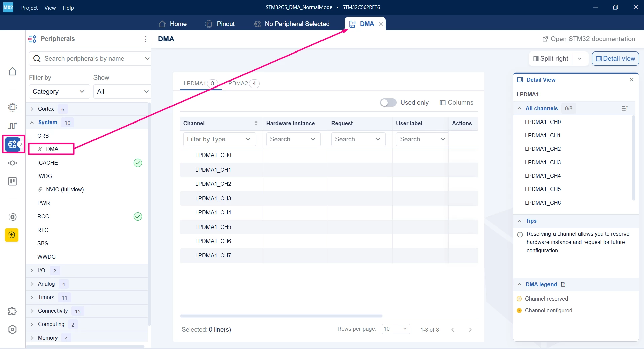This screenshot has width=644, height=349.
Task: Select the DMA peripheral in the tree
Action: coord(52,149)
